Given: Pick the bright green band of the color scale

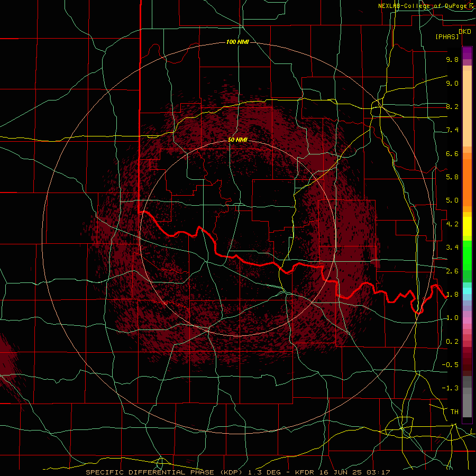Looking at the screenshot, I should point(467,255).
